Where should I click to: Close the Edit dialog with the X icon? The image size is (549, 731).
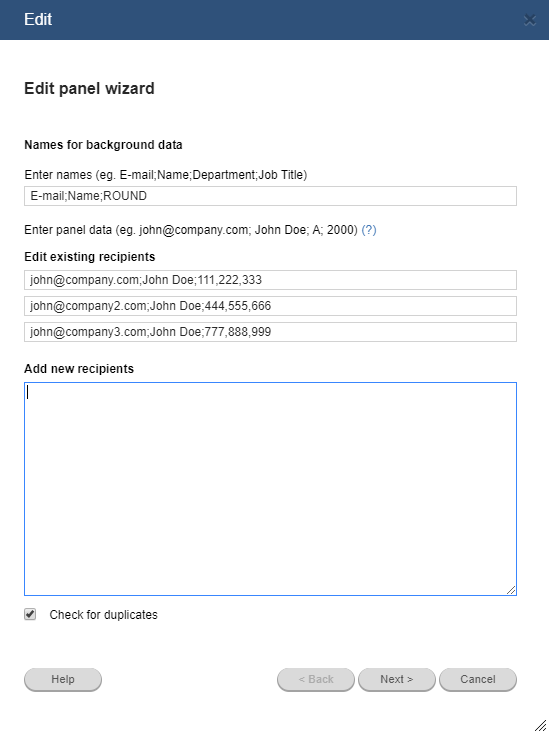529,20
